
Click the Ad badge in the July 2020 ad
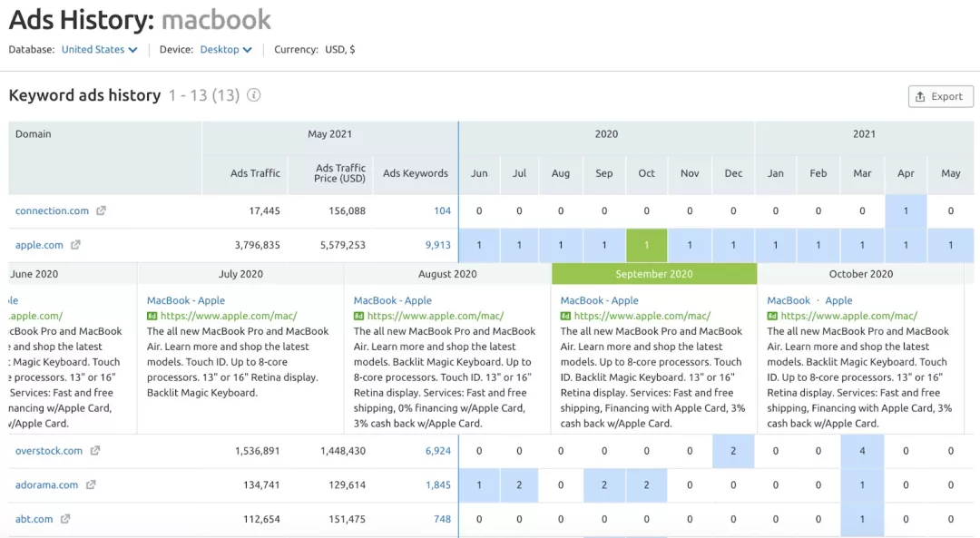pos(152,316)
